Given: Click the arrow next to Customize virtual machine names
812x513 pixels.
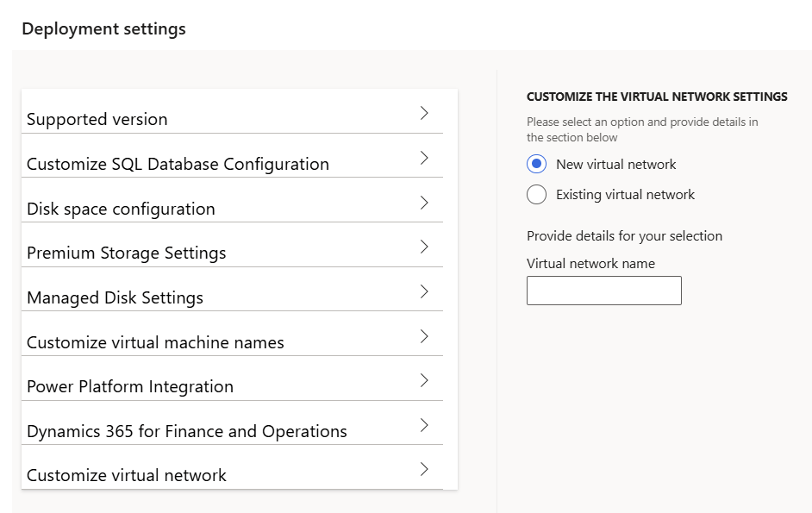Looking at the screenshot, I should 424,336.
